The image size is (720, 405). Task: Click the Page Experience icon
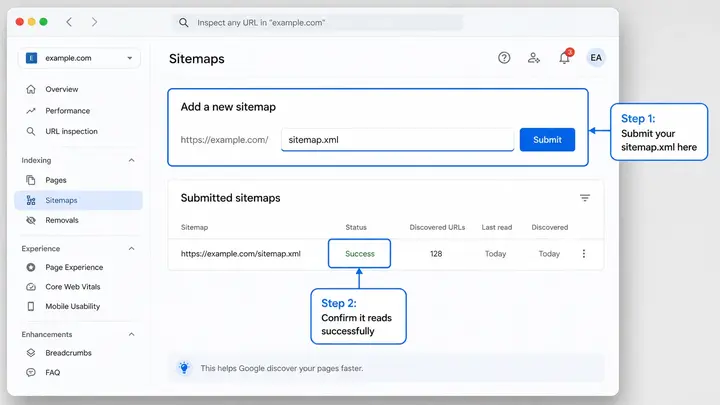31,267
